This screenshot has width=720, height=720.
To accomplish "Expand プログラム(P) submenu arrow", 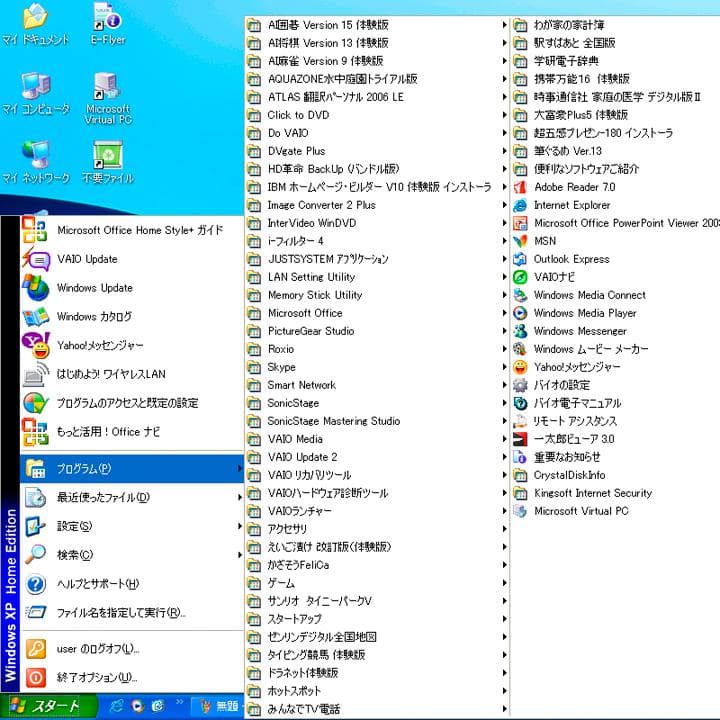I will [x=239, y=468].
